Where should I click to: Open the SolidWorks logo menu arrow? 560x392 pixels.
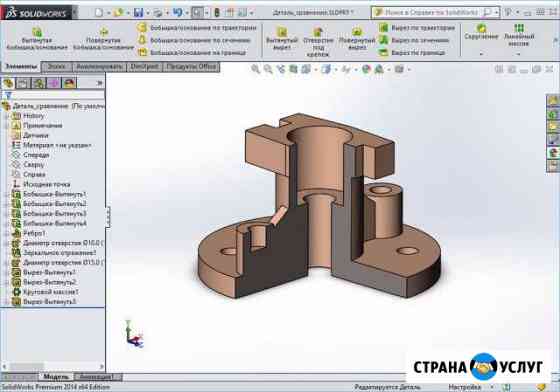pos(75,13)
